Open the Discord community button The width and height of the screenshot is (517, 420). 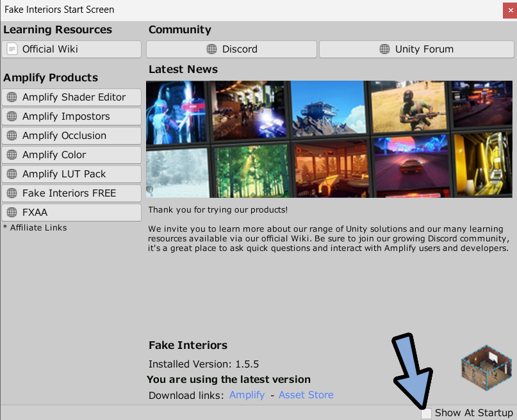(x=231, y=49)
